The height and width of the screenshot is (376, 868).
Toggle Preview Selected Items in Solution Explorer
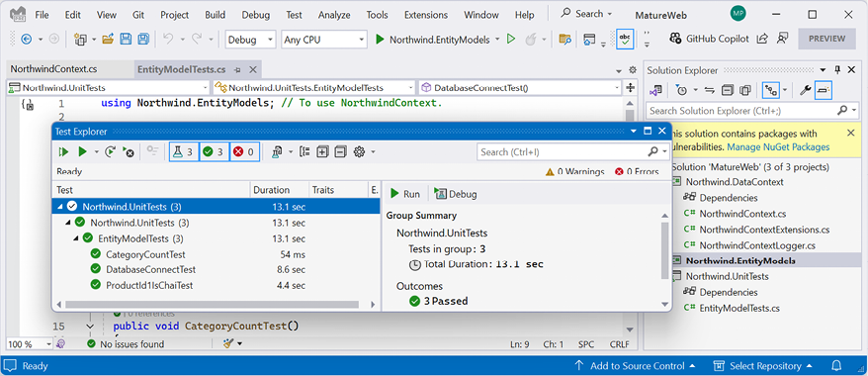click(x=824, y=90)
